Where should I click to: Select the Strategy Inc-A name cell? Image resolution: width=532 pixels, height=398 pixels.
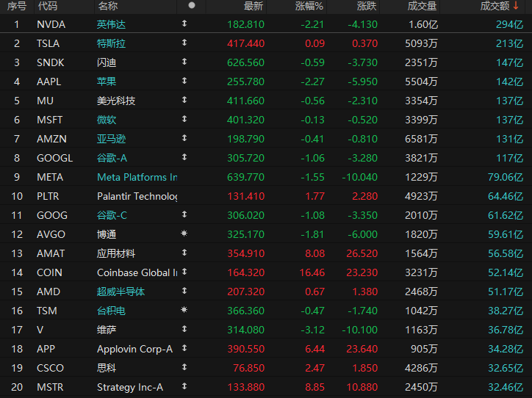[x=130, y=387]
